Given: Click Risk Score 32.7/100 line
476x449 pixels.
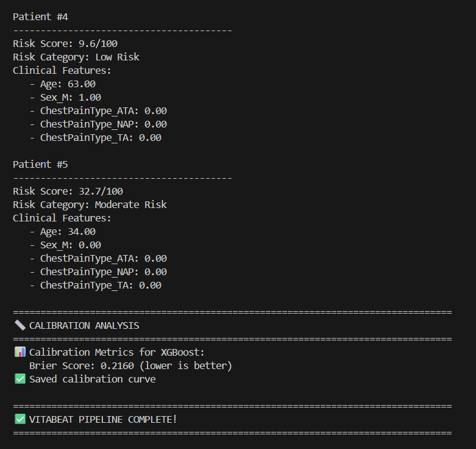Looking at the screenshot, I should [x=68, y=192].
